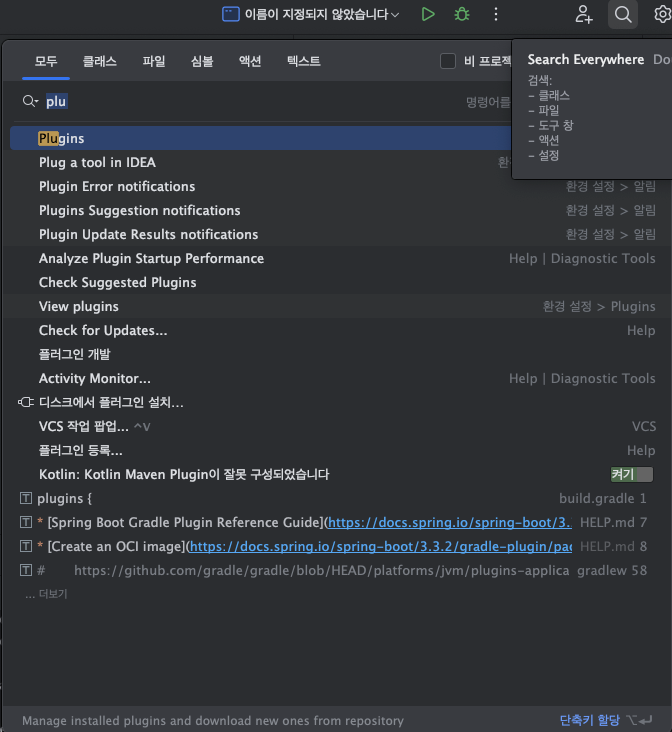Image resolution: width=672 pixels, height=732 pixels.
Task: Select plugins { in build.gradle
Action: point(335,498)
